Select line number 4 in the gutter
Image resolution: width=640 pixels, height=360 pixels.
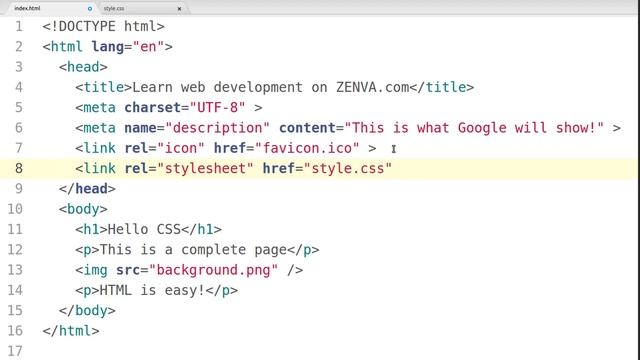(x=19, y=87)
